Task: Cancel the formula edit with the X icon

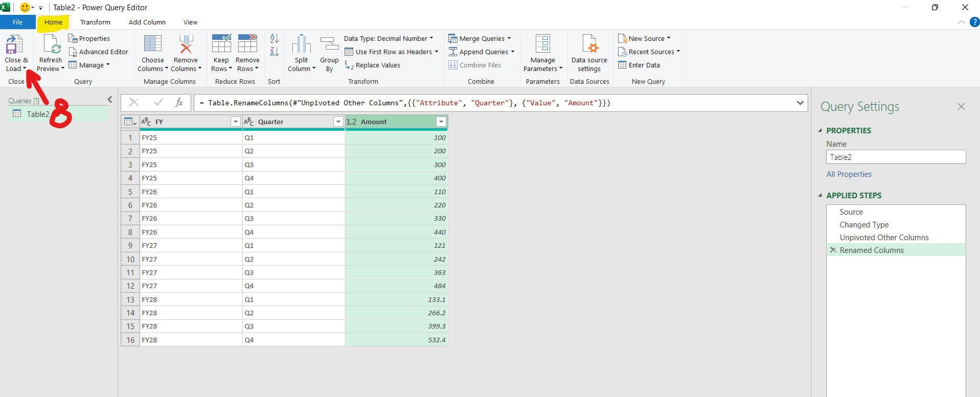Action: click(134, 103)
